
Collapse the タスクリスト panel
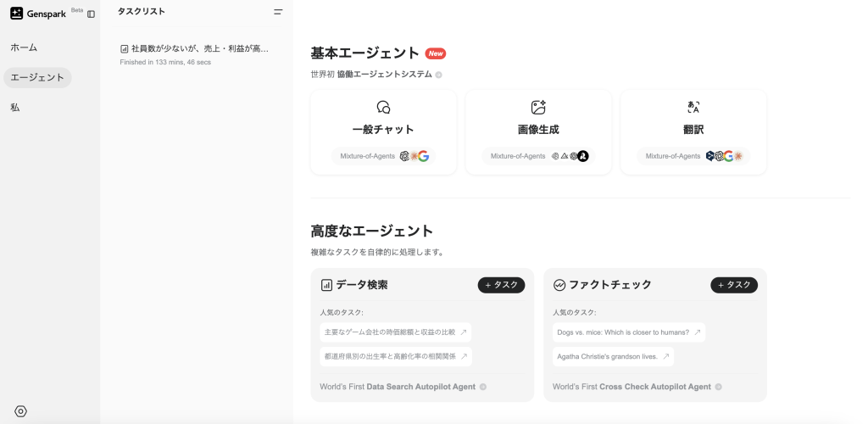click(x=278, y=12)
